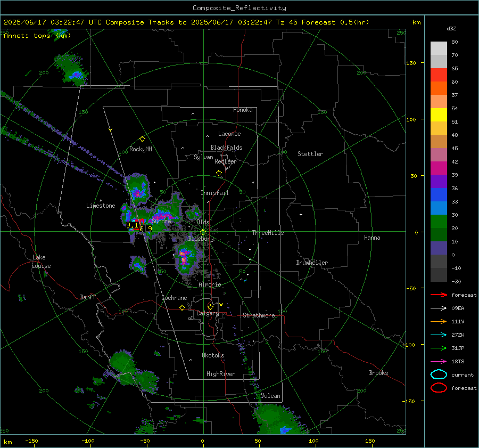Click the magenta 18TS arrow legend icon
The width and height of the screenshot is (479, 448).
439,362
